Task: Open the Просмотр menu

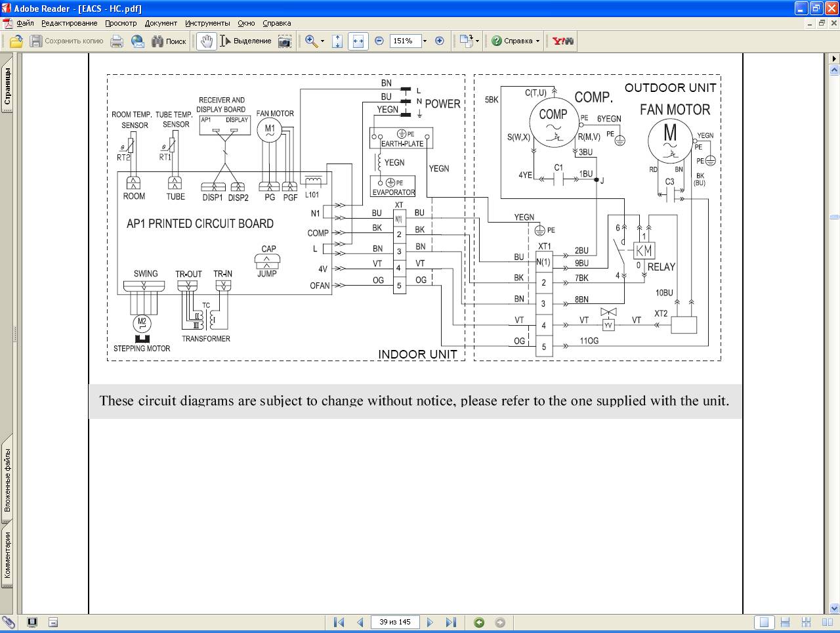Action: pos(121,23)
